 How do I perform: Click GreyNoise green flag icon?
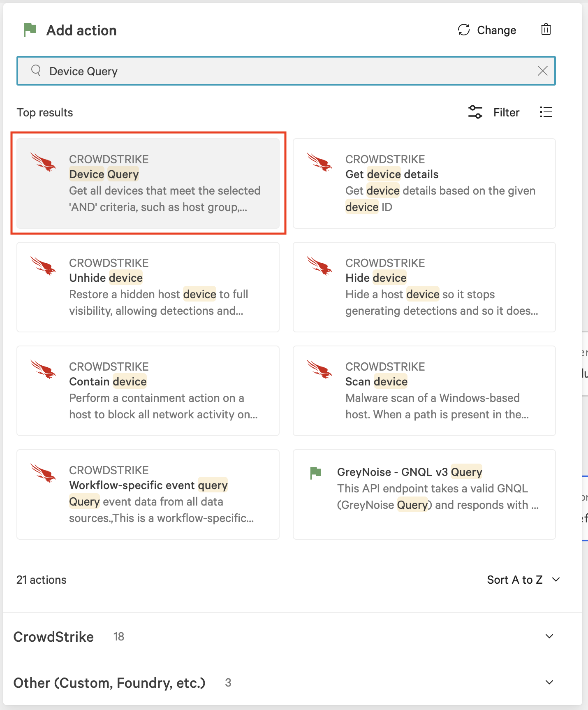[315, 473]
